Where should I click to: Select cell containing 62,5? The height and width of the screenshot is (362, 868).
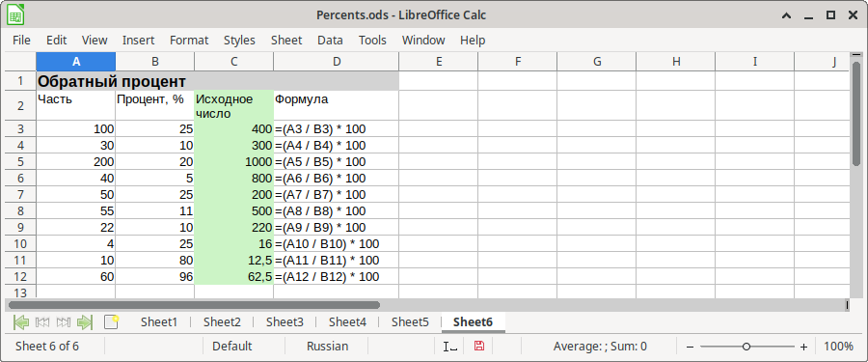[x=233, y=277]
